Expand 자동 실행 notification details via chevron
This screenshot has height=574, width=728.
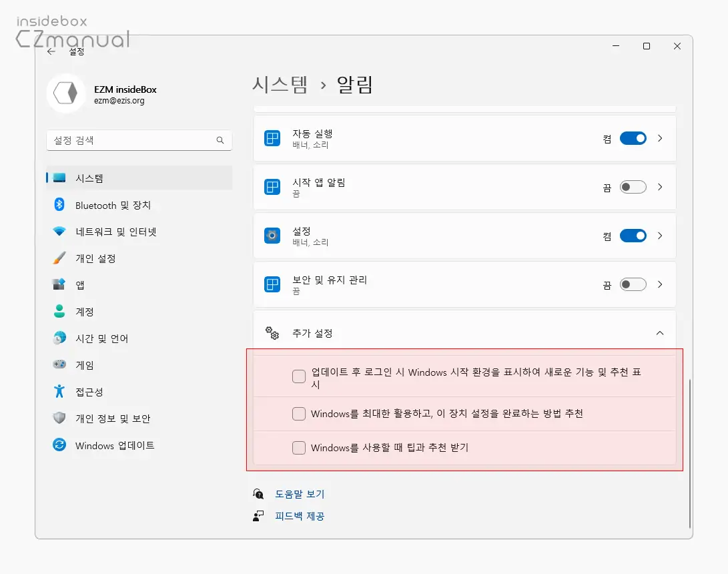pos(659,138)
